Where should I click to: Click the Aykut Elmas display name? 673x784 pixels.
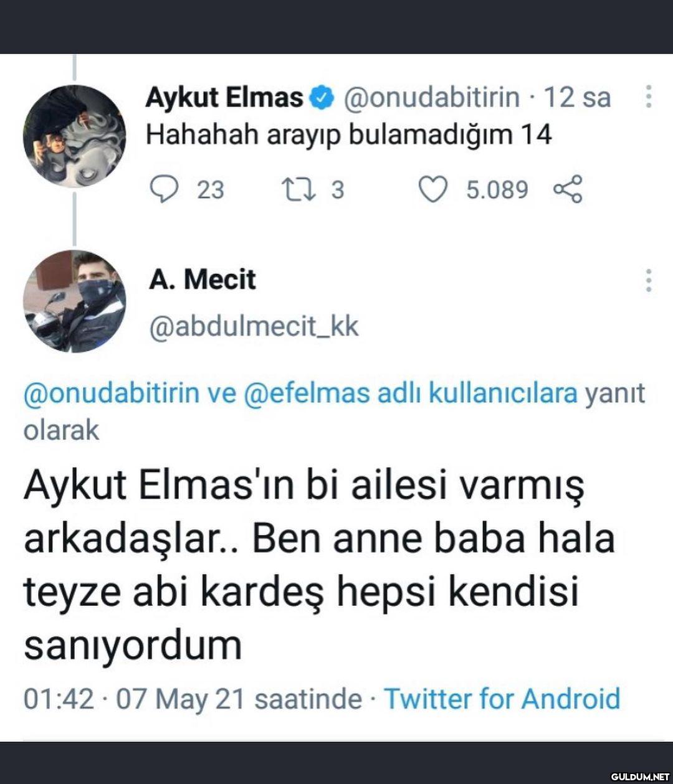[224, 97]
